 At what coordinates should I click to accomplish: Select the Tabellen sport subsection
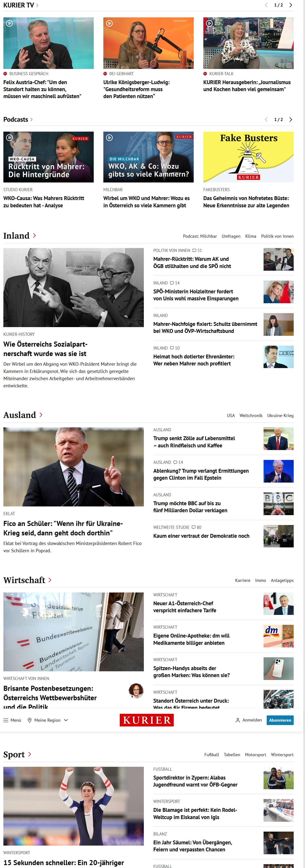[232, 754]
